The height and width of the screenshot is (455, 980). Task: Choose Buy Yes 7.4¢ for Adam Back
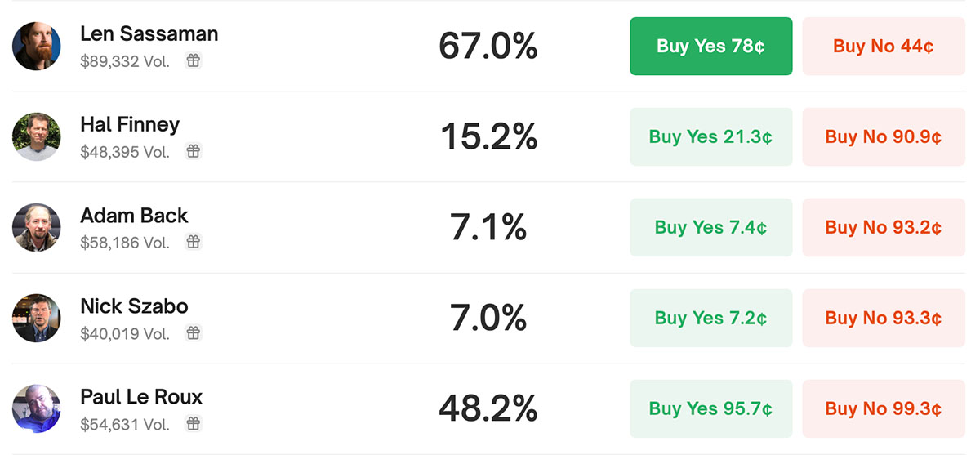pos(710,227)
